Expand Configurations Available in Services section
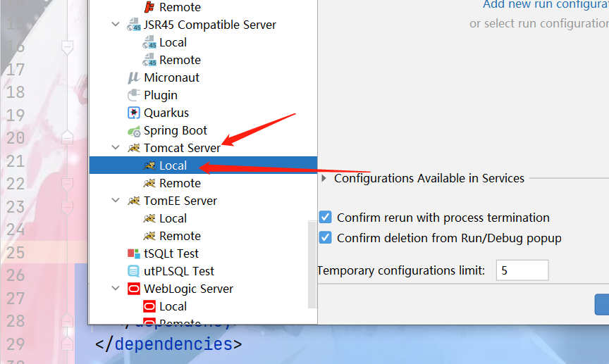Screen dimensions: 609x364 (324, 178)
